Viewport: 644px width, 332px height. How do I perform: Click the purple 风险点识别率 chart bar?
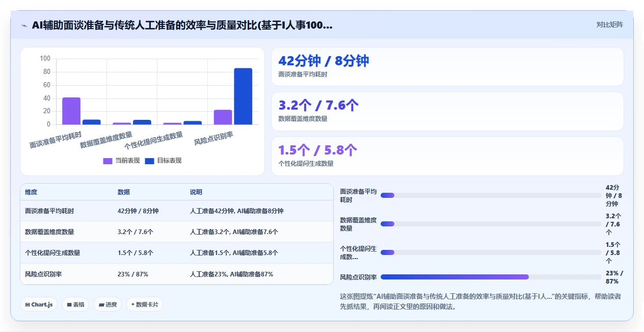pyautogui.click(x=223, y=117)
